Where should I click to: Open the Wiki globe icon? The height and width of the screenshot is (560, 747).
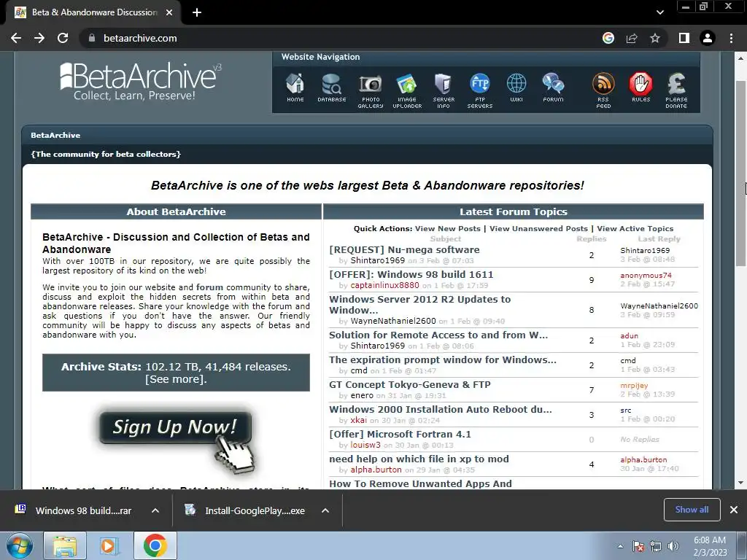pos(516,87)
